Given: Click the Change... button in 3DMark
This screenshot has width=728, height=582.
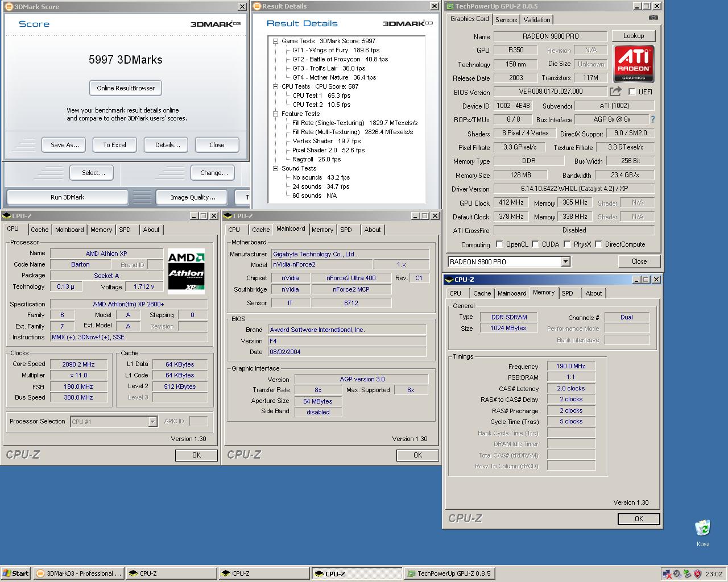Looking at the screenshot, I should point(214,173).
